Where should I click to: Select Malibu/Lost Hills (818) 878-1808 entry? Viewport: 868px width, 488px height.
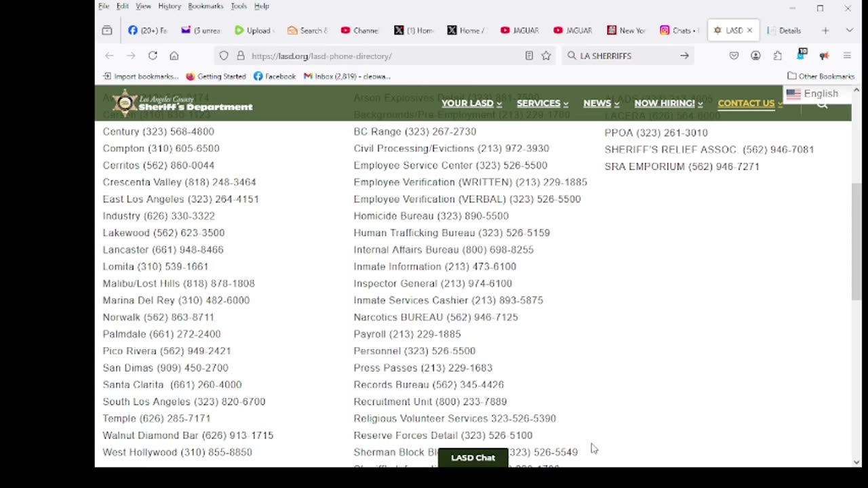pyautogui.click(x=178, y=283)
